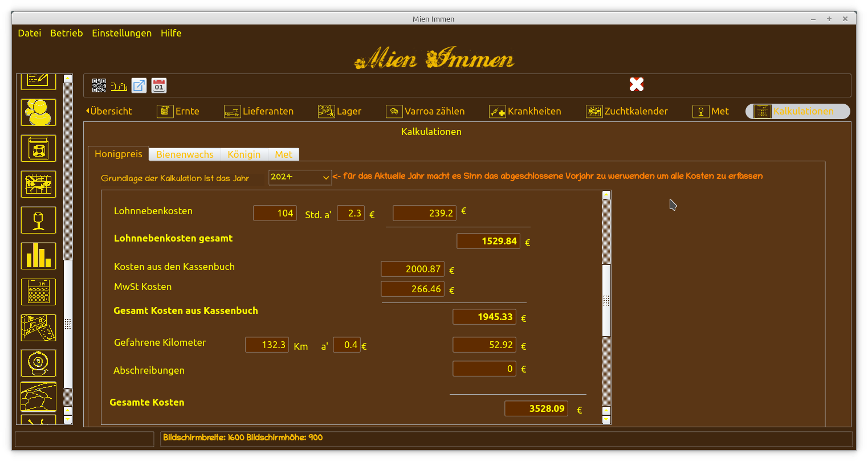Click the blue external link icon
This screenshot has height=462, width=868.
click(139, 85)
